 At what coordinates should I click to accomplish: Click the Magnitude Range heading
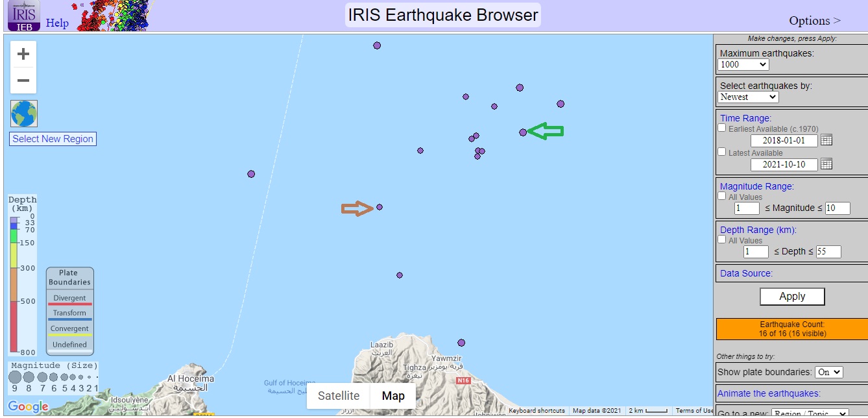click(756, 186)
